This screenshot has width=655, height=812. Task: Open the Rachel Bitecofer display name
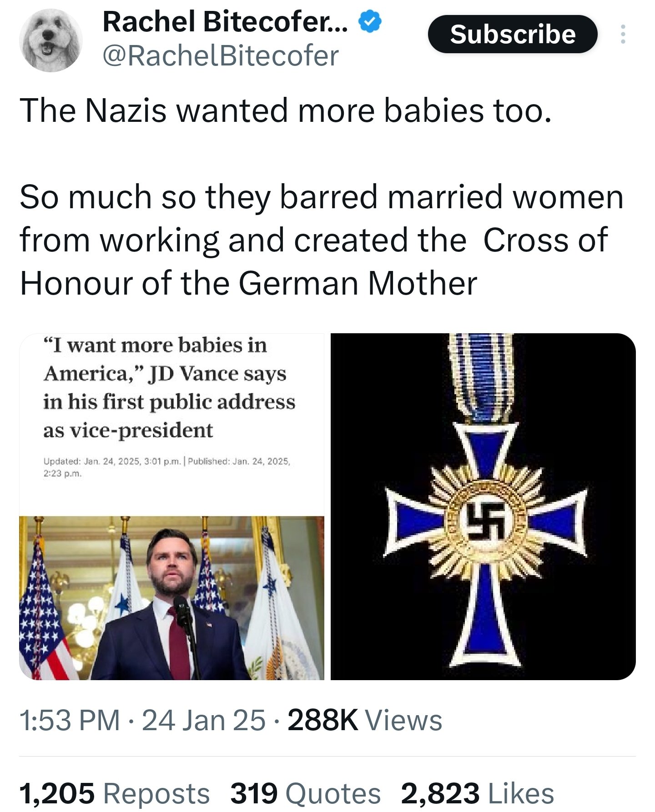(x=226, y=22)
